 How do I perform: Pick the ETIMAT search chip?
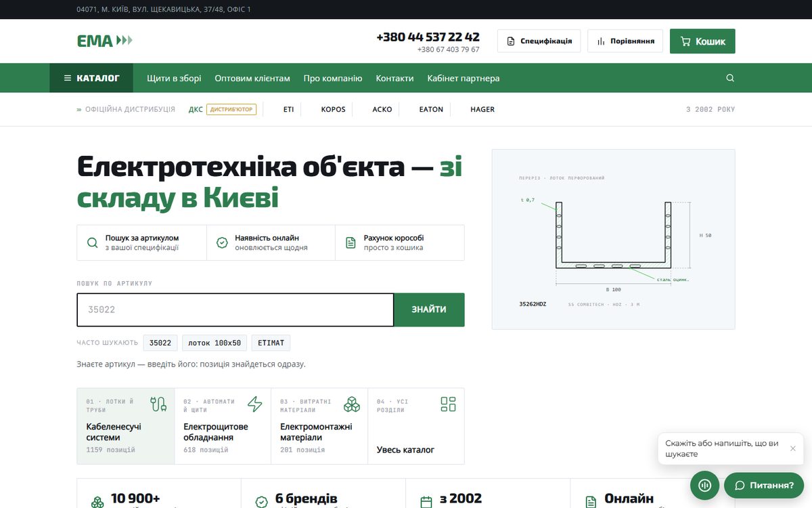coord(271,343)
